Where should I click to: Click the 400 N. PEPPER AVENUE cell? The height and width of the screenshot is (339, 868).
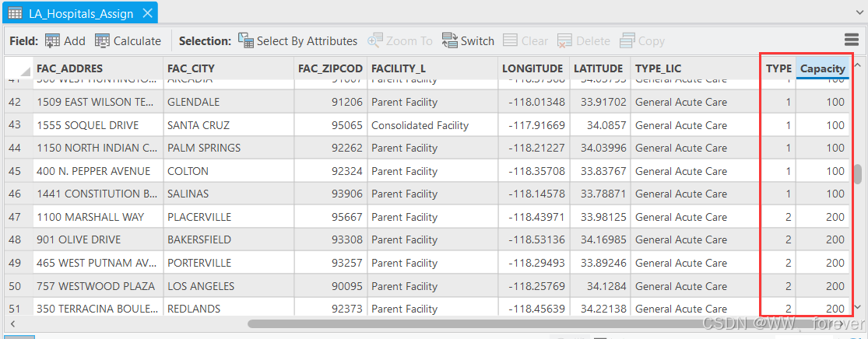tap(98, 171)
